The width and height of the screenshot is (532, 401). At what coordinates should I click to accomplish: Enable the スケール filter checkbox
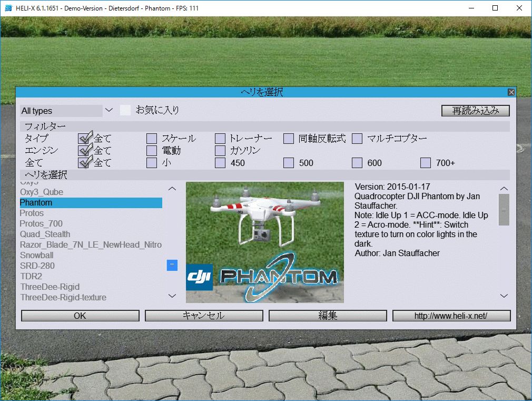click(152, 139)
